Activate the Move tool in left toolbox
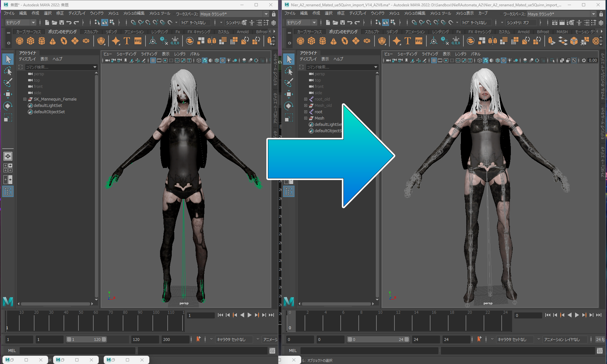Viewport: 607px width, 364px height. click(8, 94)
